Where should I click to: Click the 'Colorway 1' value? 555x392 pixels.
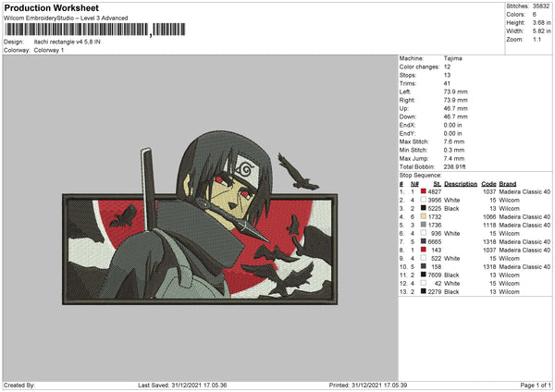click(49, 50)
